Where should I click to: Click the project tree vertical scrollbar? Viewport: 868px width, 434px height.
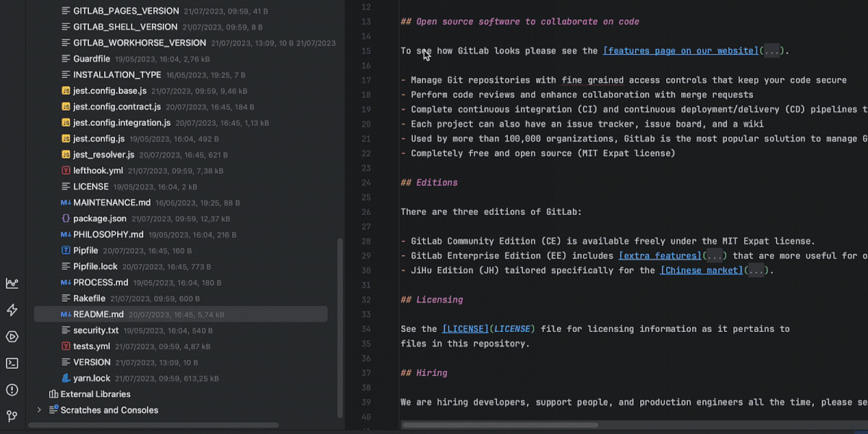[x=340, y=325]
